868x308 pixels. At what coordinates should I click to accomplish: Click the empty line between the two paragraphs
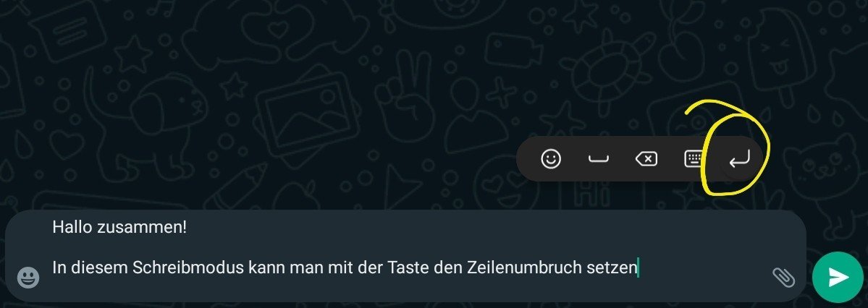[406, 248]
